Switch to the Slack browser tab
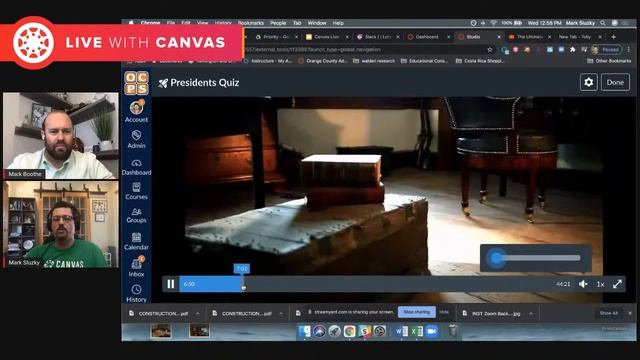Image resolution: width=640 pixels, height=360 pixels. tap(378, 37)
